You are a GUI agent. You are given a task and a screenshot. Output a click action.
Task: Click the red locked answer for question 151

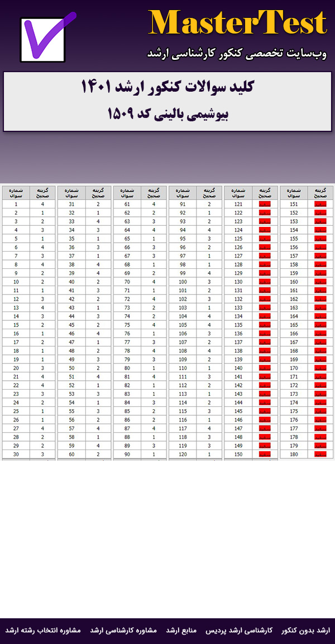[320, 205]
